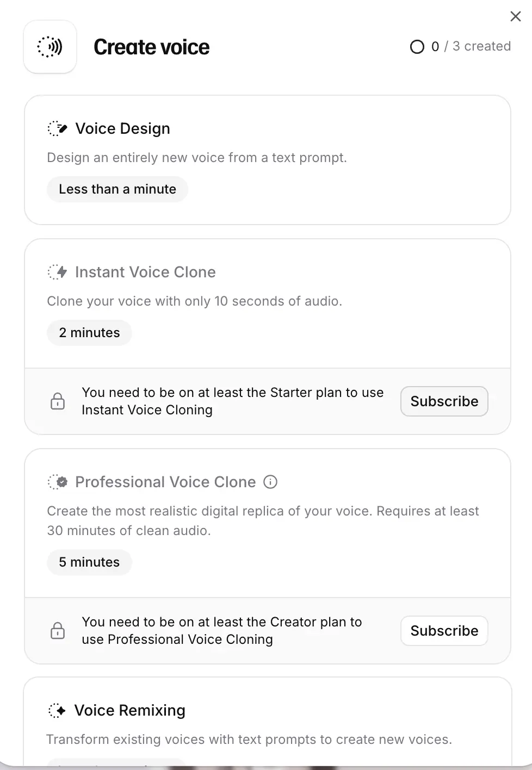The width and height of the screenshot is (532, 770).
Task: Open the Professional Voice Clone info tooltip icon
Action: pyautogui.click(x=270, y=482)
